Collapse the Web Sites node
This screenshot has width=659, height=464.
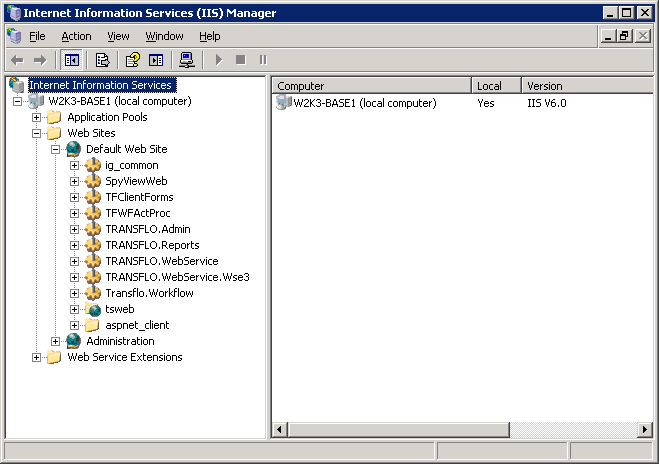(x=37, y=133)
